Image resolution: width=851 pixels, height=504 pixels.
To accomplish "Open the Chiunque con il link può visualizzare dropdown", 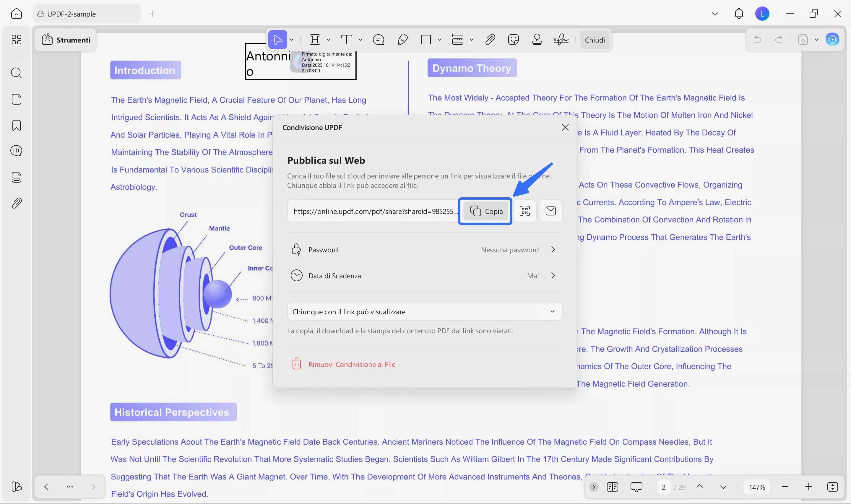I will (x=424, y=311).
